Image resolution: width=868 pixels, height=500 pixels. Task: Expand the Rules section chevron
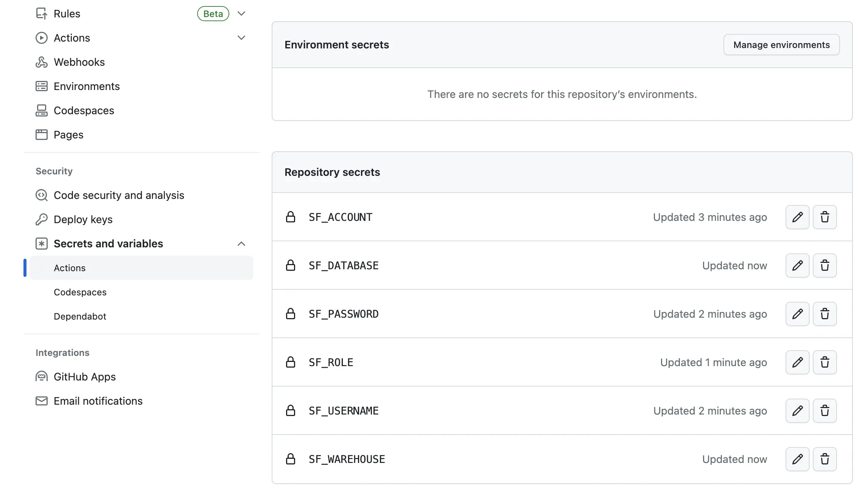[x=241, y=14]
